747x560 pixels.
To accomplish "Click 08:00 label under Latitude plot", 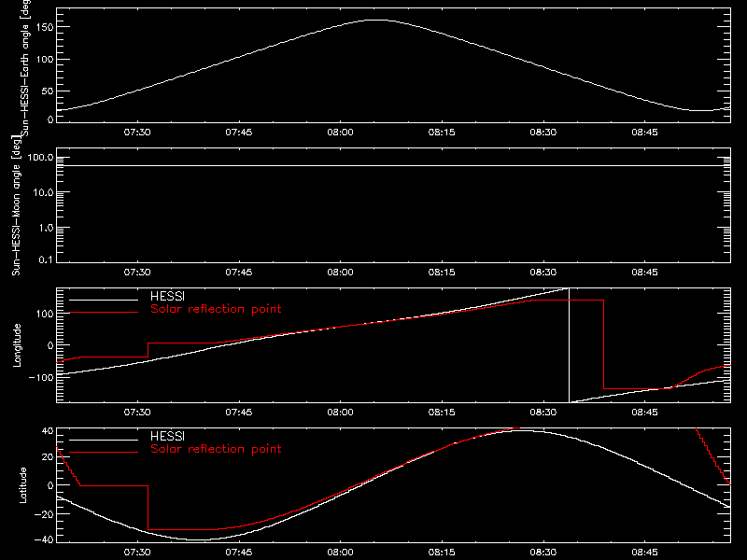I will coord(340,553).
